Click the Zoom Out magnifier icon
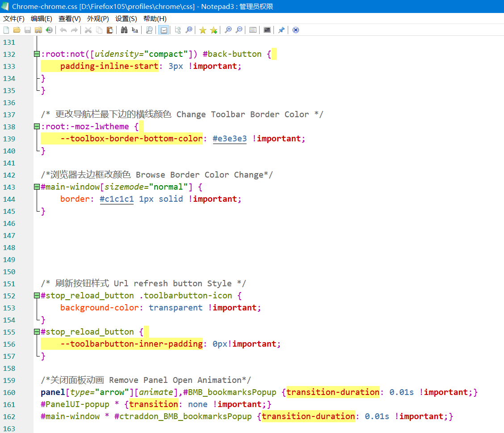The width and height of the screenshot is (504, 433). [239, 30]
